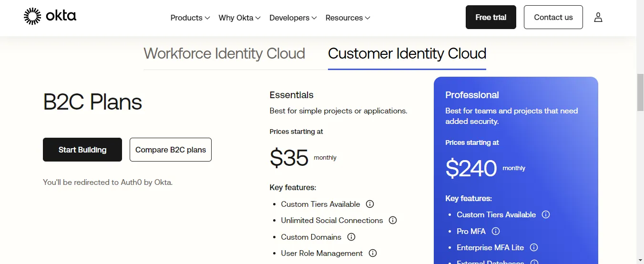This screenshot has height=264, width=644.
Task: Click the page vertical scrollbar thumb
Action: 640,92
